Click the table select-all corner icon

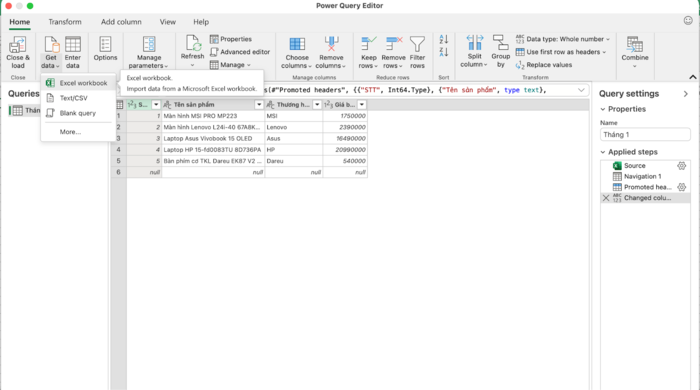click(119, 105)
